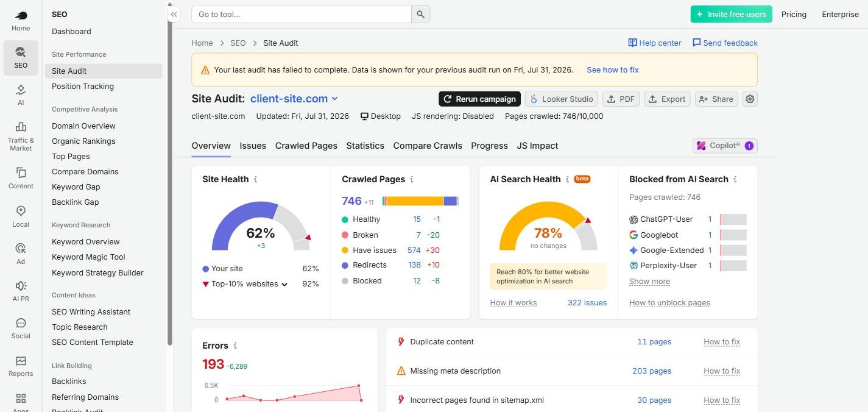Viewport: 868px width, 412px height.
Task: Click the Share button
Action: (x=716, y=99)
